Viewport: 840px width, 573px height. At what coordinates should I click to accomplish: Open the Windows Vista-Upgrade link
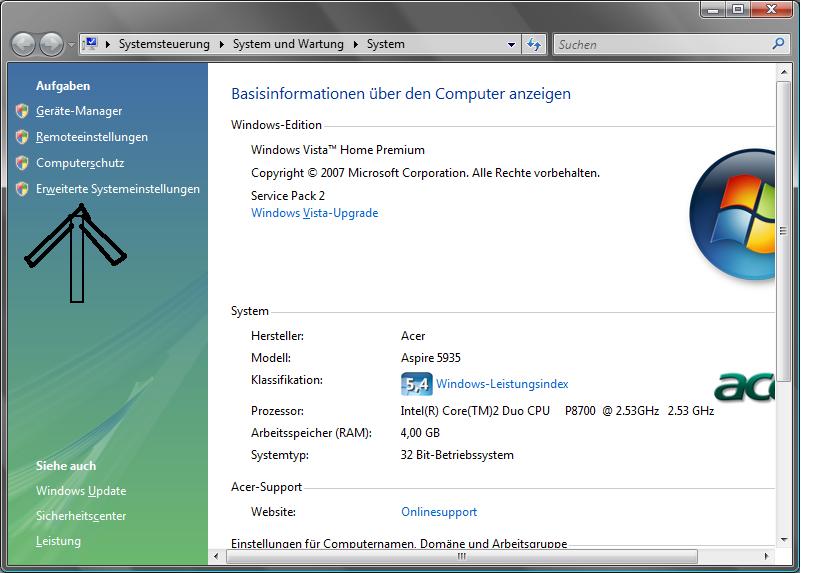click(314, 213)
